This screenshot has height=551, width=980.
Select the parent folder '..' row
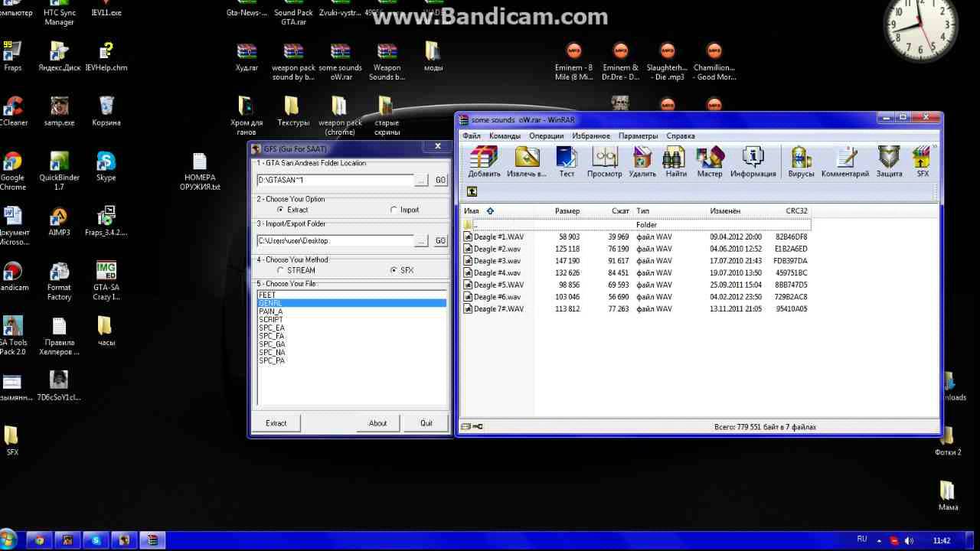pyautogui.click(x=635, y=225)
